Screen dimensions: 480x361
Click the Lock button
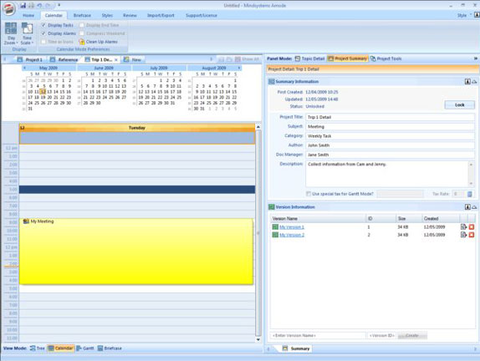(x=460, y=105)
